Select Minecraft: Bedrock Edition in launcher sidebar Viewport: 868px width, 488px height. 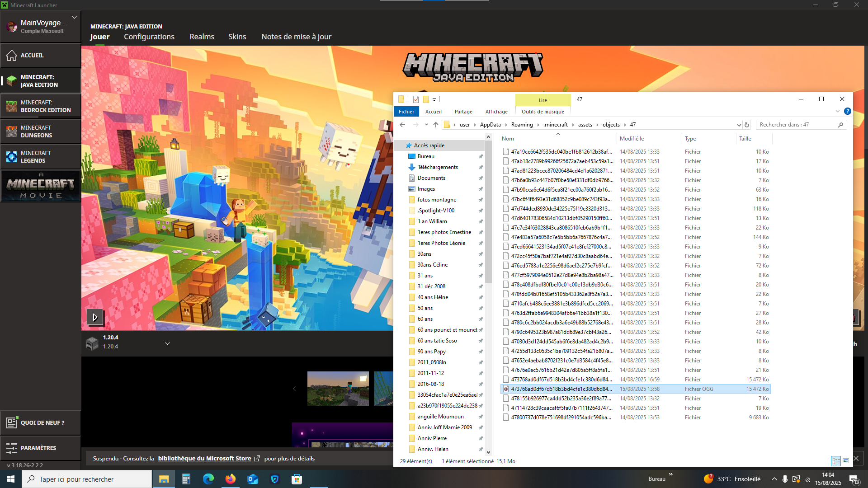pyautogui.click(x=41, y=106)
